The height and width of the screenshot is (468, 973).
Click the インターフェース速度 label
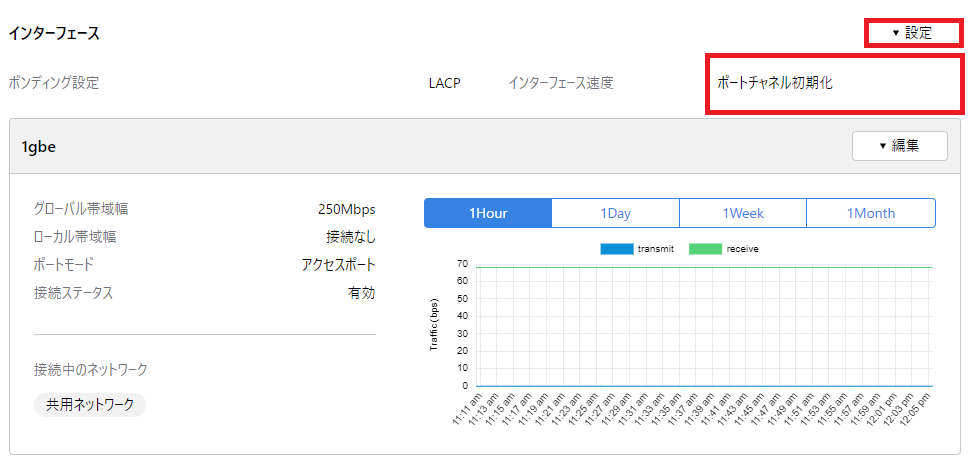560,83
